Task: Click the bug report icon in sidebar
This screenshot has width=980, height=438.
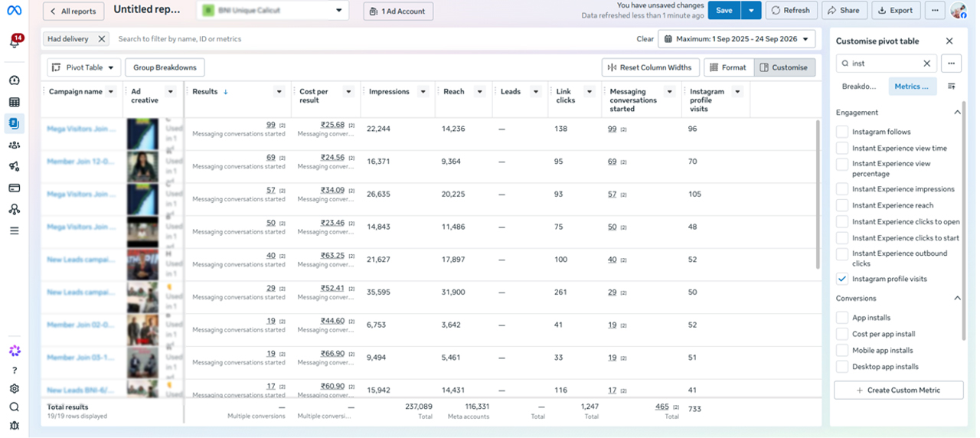Action: tap(14, 425)
